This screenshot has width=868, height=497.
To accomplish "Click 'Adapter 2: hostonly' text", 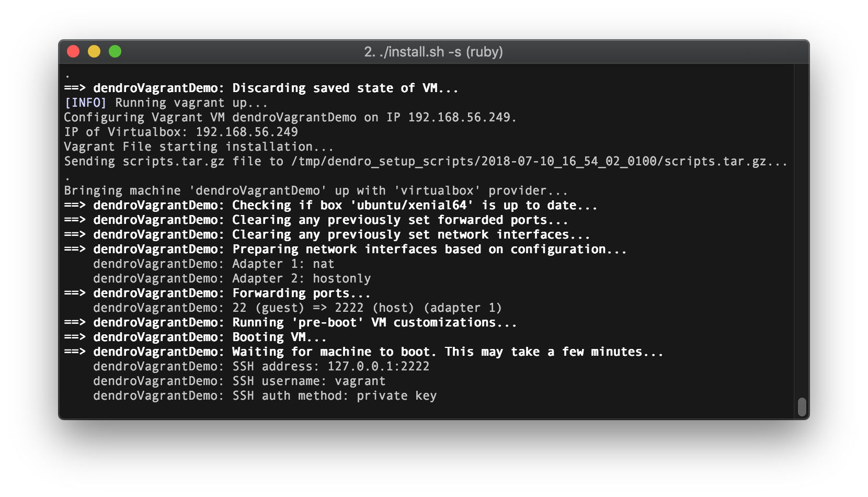I will click(302, 279).
